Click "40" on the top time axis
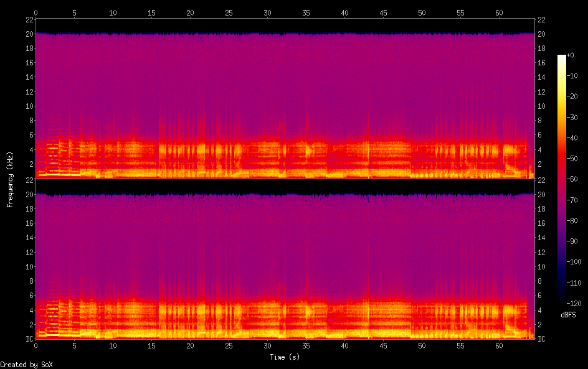The height and width of the screenshot is (369, 588). [x=344, y=12]
